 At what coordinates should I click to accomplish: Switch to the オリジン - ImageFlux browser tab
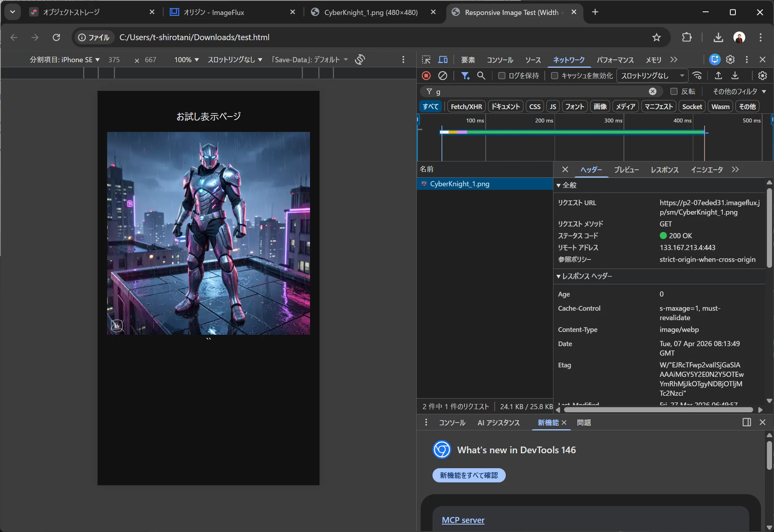[232, 12]
